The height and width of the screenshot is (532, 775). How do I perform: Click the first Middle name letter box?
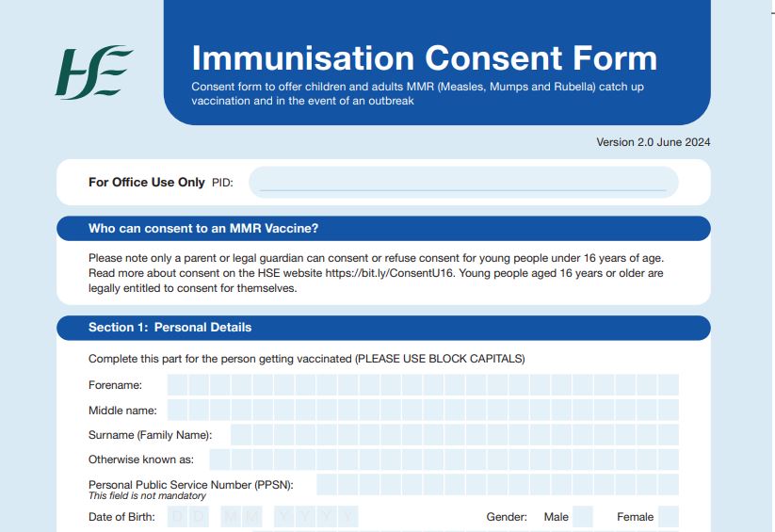pyautogui.click(x=177, y=410)
